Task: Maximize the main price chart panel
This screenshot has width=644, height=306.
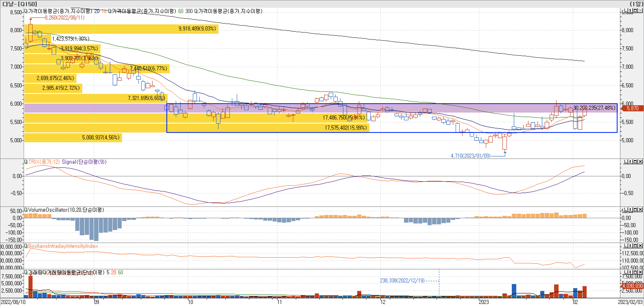Action: pos(635,11)
